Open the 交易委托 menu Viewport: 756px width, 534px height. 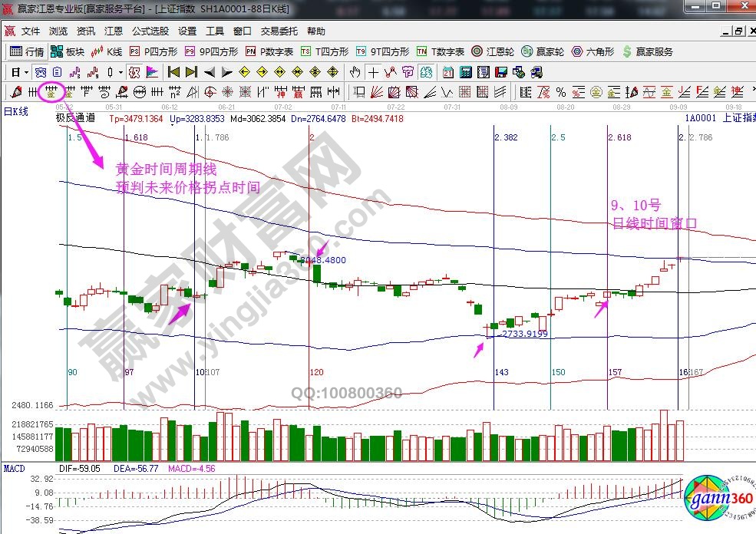tap(279, 31)
